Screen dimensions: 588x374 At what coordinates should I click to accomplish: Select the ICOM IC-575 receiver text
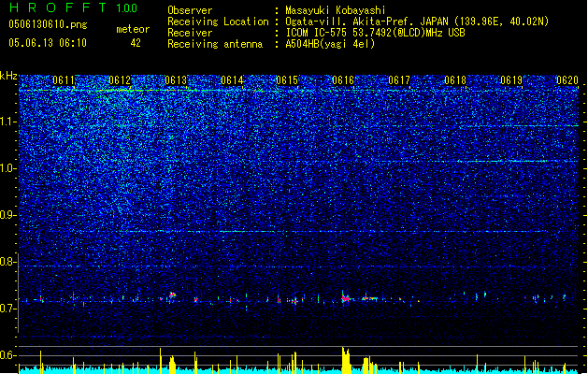[376, 33]
